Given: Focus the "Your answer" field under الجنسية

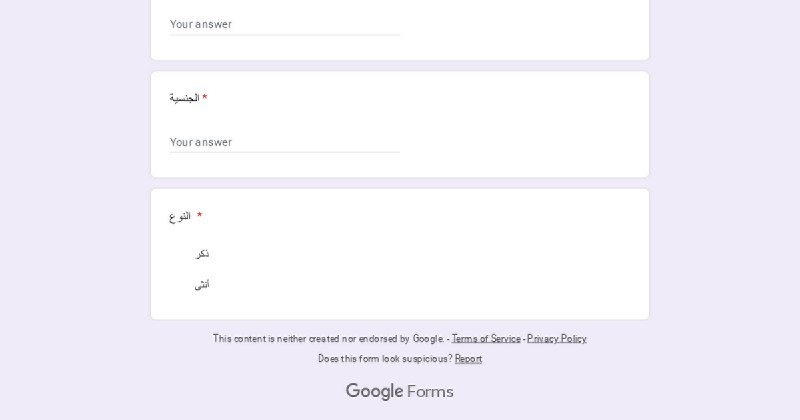Looking at the screenshot, I should tap(284, 142).
